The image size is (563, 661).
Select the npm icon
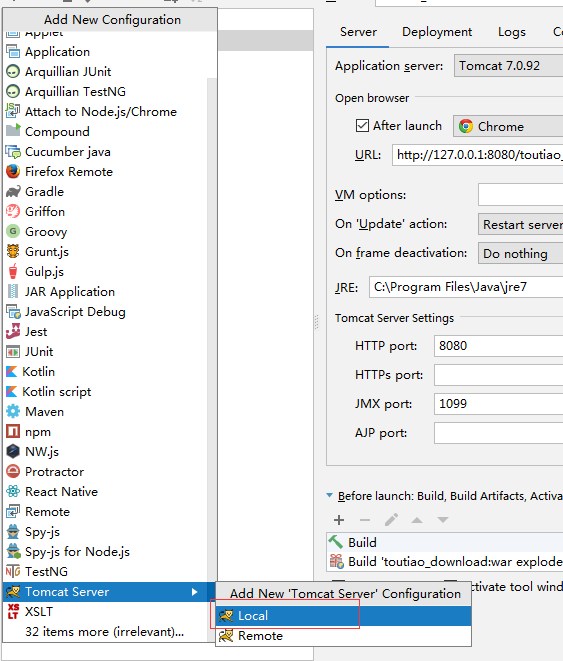click(13, 432)
